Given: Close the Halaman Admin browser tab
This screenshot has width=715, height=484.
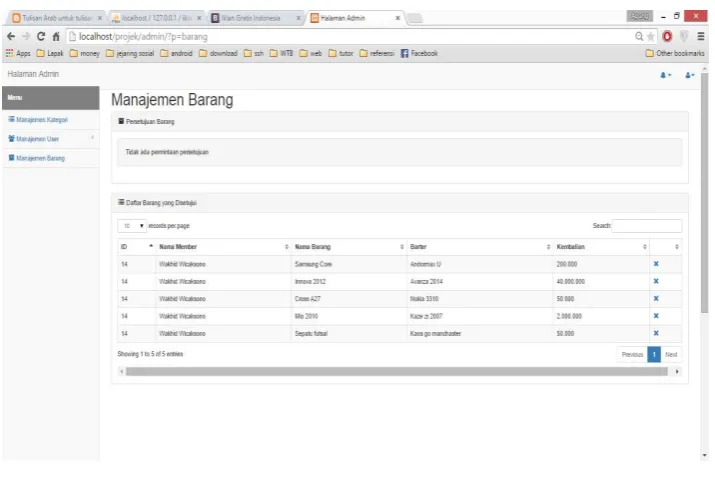Looking at the screenshot, I should point(398,18).
